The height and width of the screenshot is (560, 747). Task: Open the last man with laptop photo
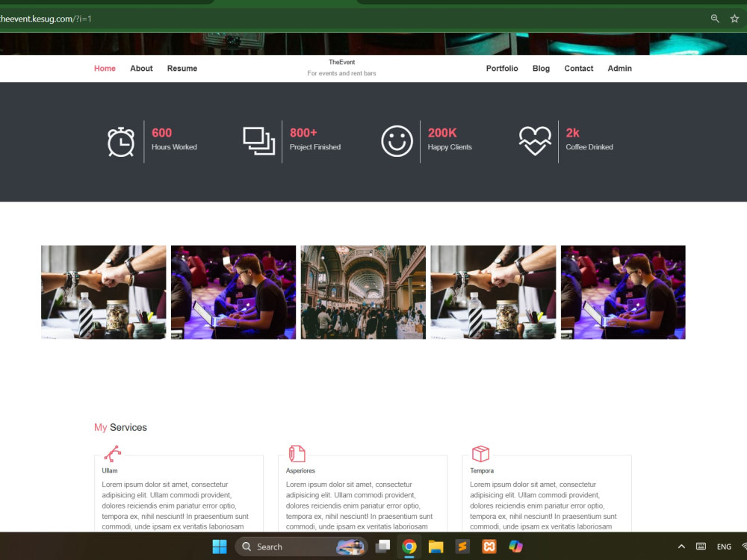pyautogui.click(x=623, y=293)
